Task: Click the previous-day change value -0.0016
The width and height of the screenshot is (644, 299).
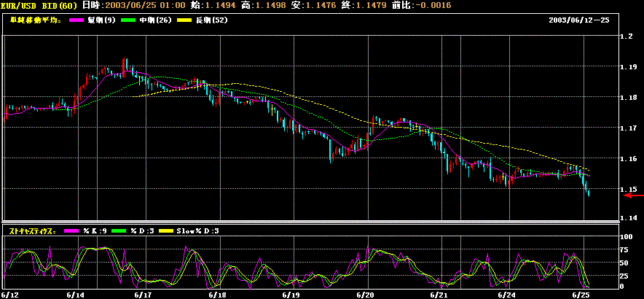Action: tap(433, 5)
